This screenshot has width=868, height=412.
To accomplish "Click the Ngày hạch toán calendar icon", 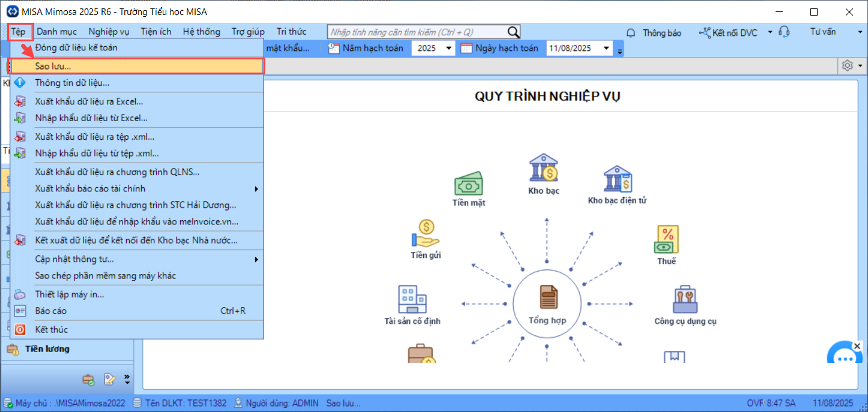I will pos(467,49).
